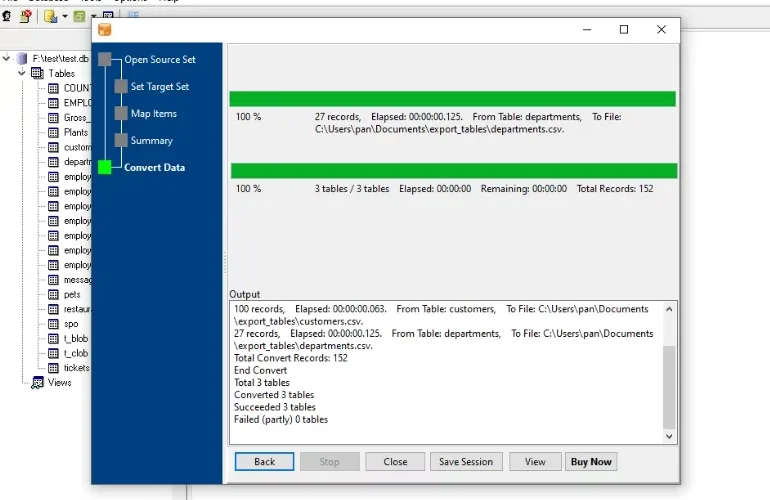
Task: Select the t_blob table icon
Action: [x=54, y=338]
